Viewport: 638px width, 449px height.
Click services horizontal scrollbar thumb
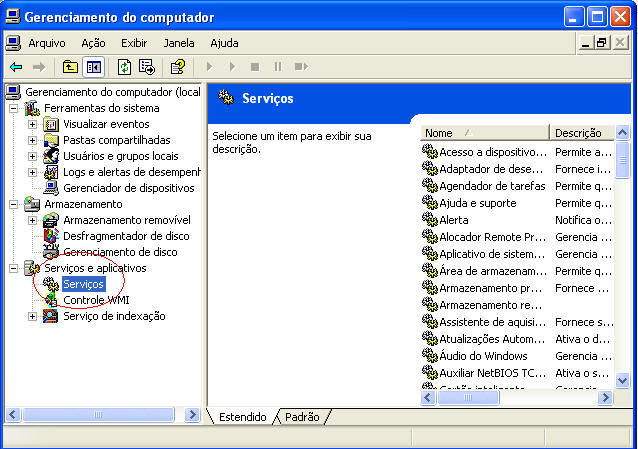(x=468, y=397)
